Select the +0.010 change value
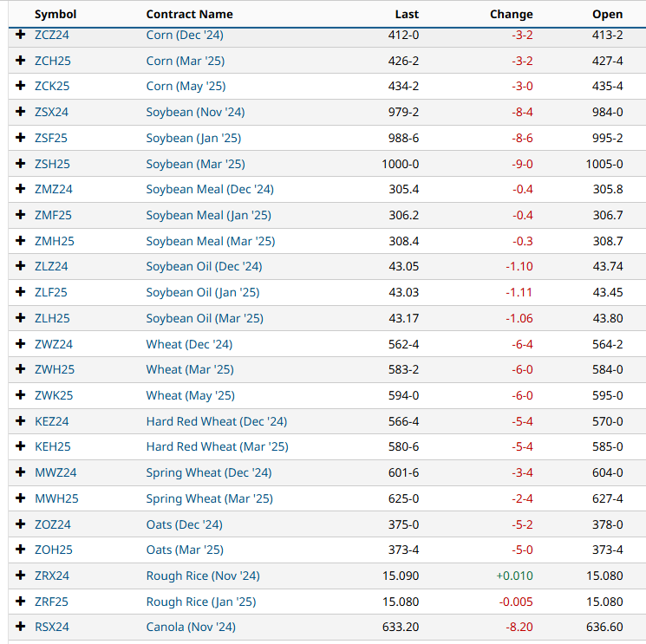 (x=514, y=576)
